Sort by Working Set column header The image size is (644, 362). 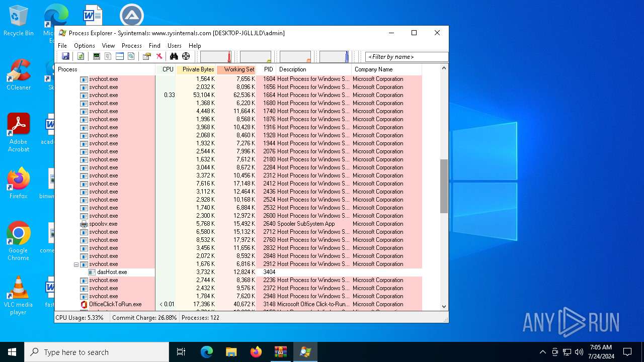(236, 69)
